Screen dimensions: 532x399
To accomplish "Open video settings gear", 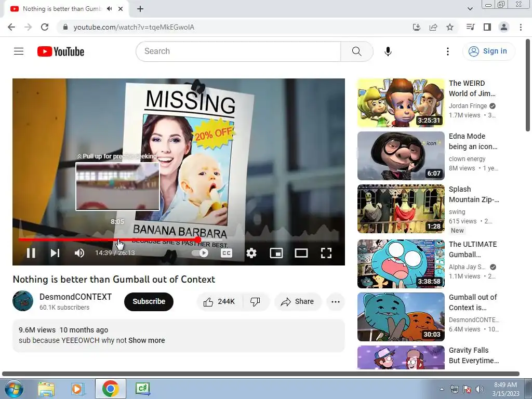I will [251, 253].
